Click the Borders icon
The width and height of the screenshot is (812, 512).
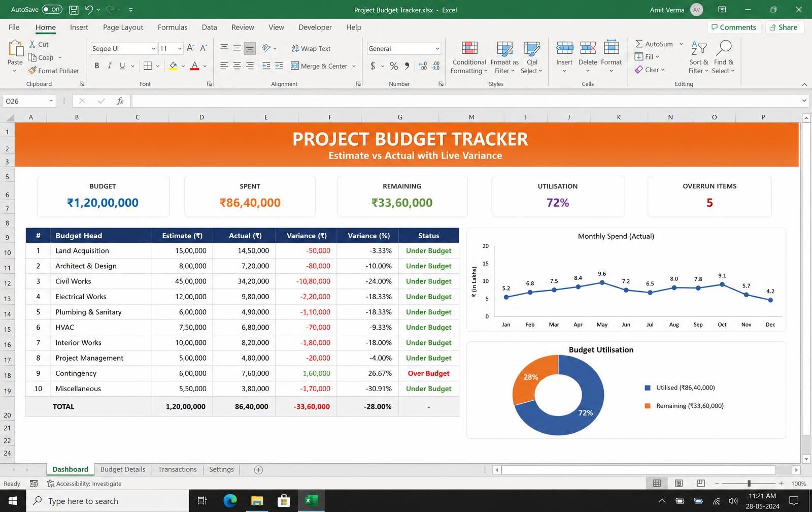coord(148,66)
